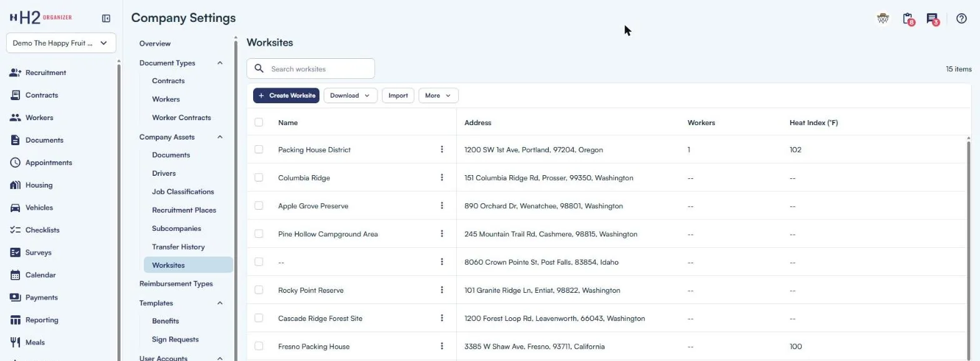The image size is (980, 361).
Task: Open Recruitment Places settings
Action: pos(183,210)
